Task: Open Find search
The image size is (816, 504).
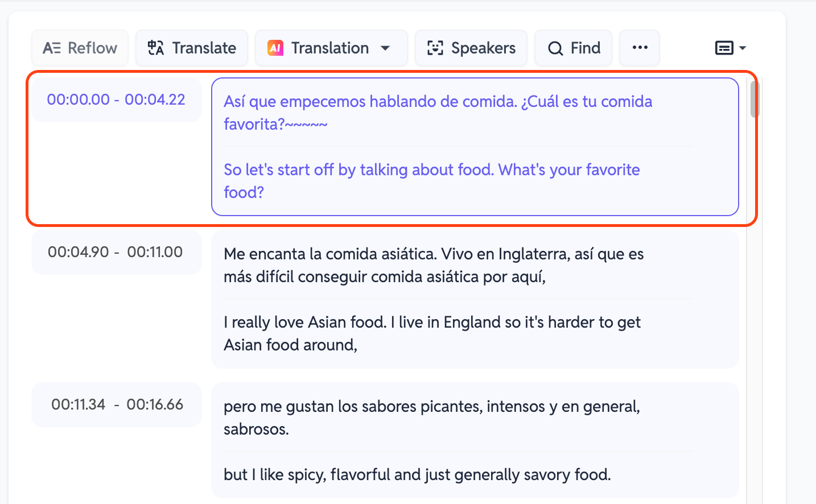Action: pos(573,48)
